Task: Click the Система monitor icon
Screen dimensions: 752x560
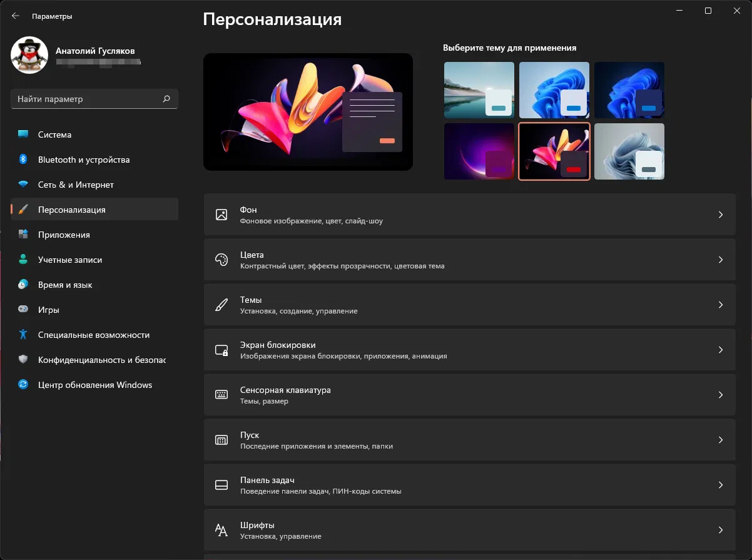Action: pyautogui.click(x=23, y=135)
